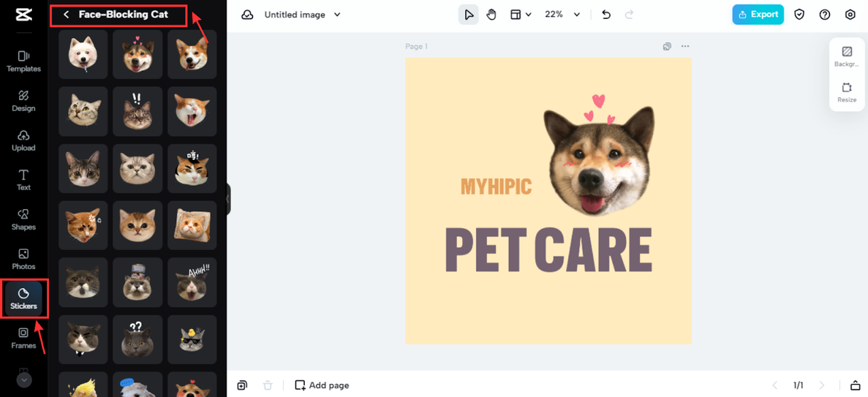Open the settings hexagon icon
The height and width of the screenshot is (397, 868).
[850, 14]
